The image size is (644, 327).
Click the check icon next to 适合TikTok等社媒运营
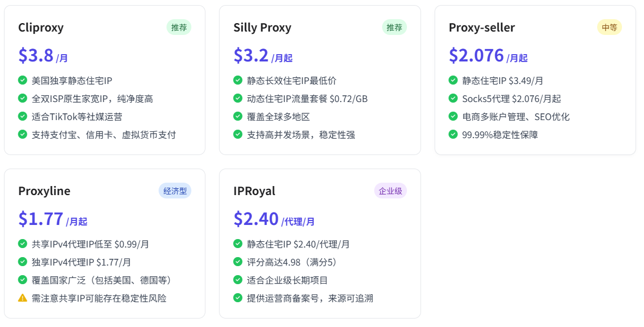23,116
